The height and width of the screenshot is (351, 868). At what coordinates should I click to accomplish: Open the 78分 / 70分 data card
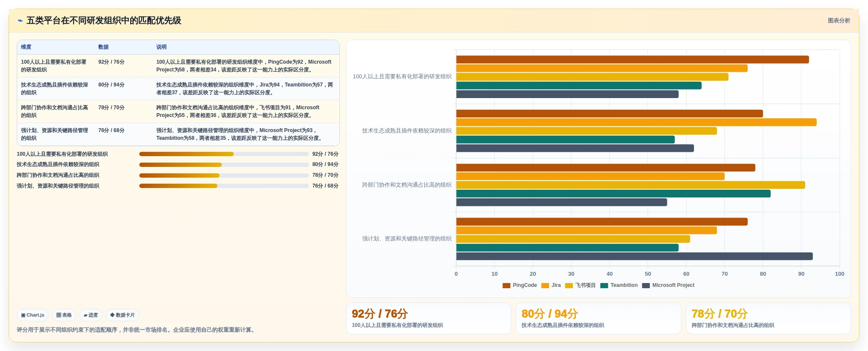(768, 318)
